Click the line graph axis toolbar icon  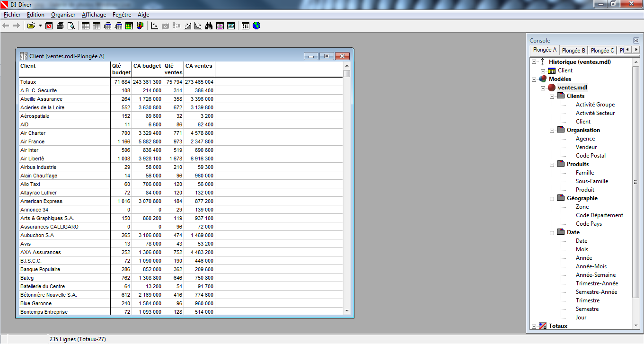(154, 26)
